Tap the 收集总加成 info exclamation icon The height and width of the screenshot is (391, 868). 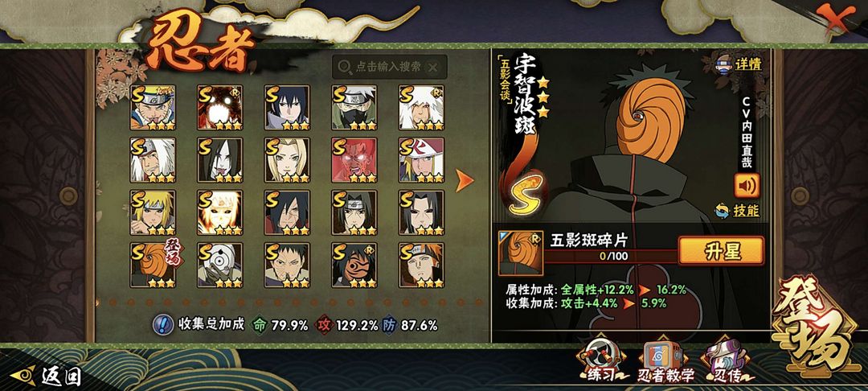pyautogui.click(x=162, y=324)
